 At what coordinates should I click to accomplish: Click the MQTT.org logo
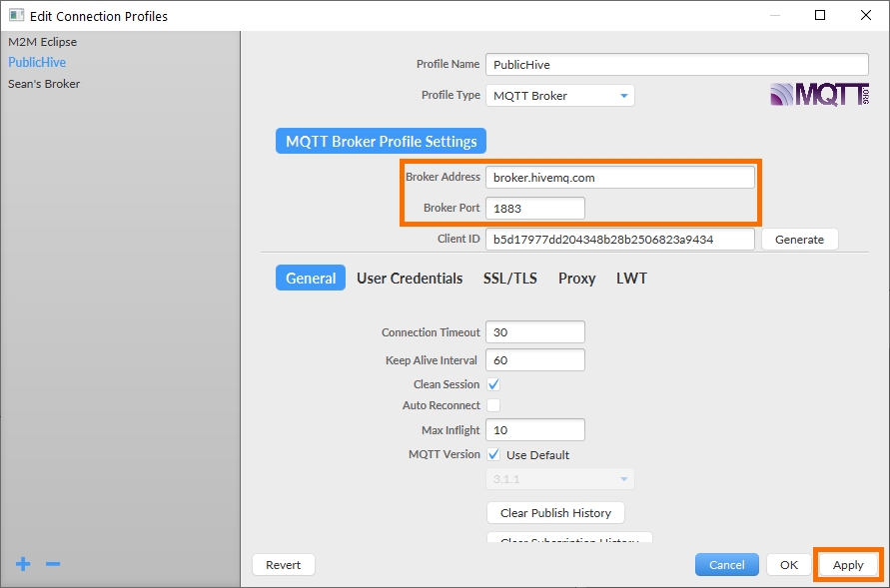(x=820, y=95)
